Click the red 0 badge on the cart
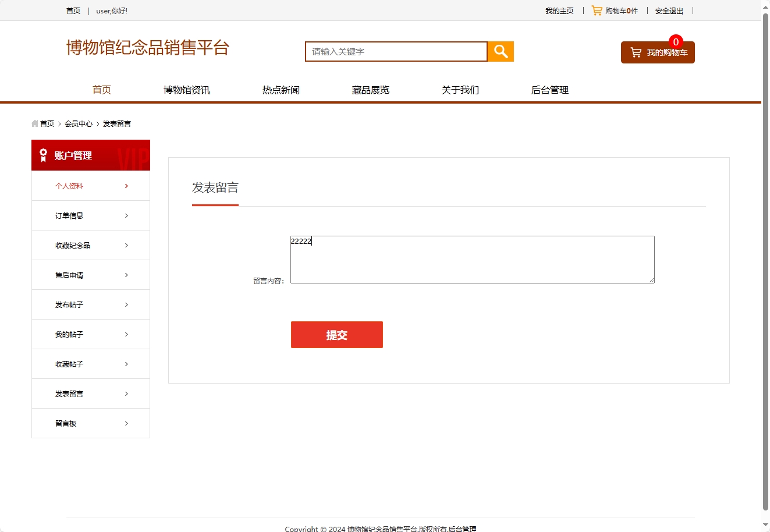Image resolution: width=770 pixels, height=532 pixels. point(676,41)
